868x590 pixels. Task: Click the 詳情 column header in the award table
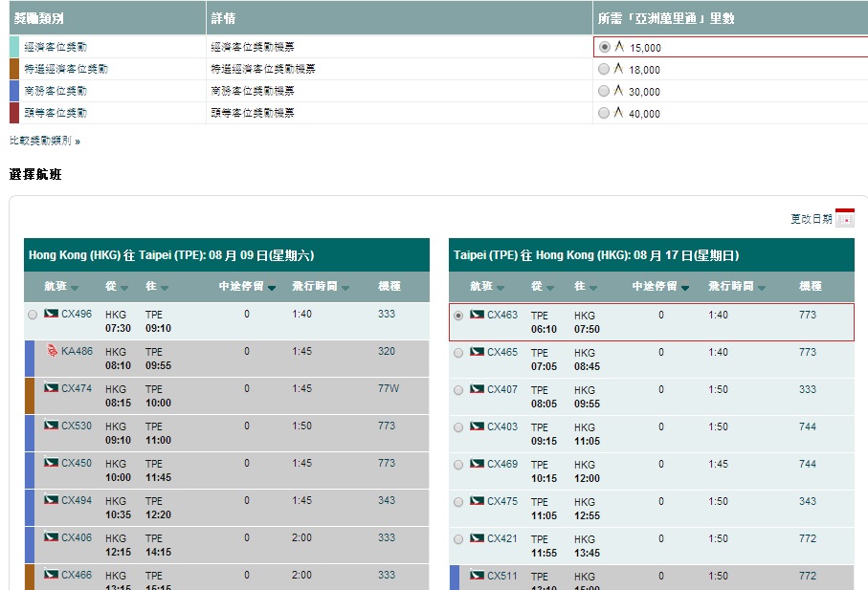click(x=224, y=18)
